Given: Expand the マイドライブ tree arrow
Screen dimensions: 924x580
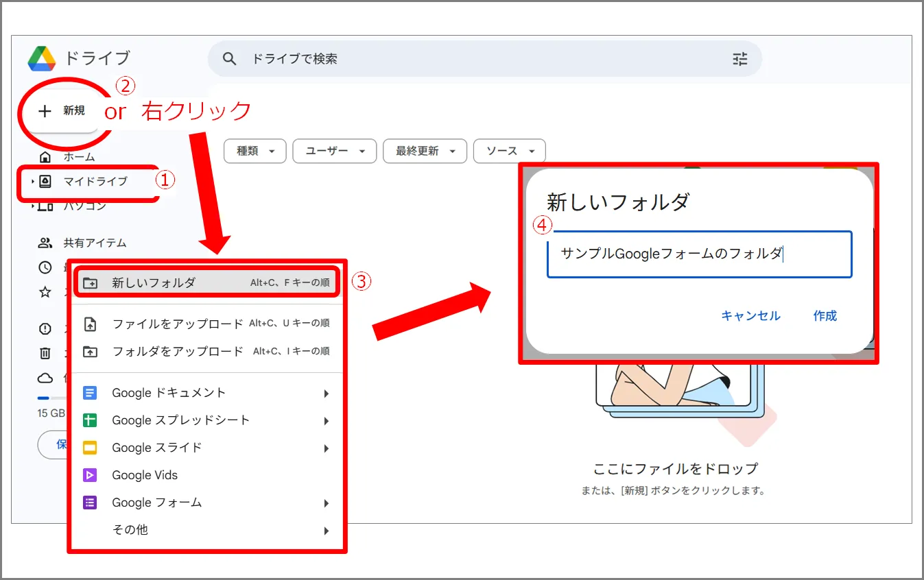Looking at the screenshot, I should [32, 182].
